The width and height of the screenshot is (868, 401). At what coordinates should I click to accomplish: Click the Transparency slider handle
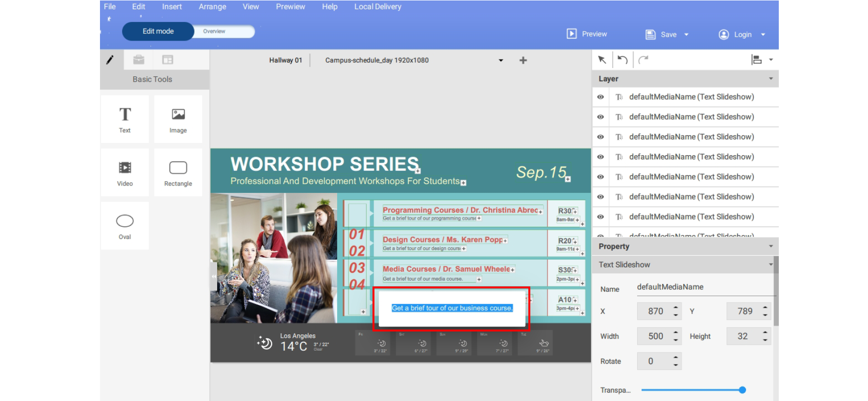tap(742, 390)
